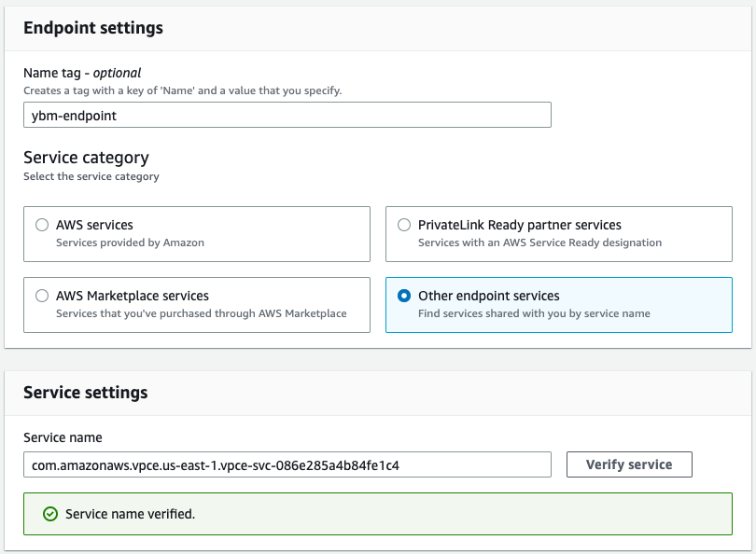
Task: Click the Select the service category helper text
Action: (x=91, y=176)
